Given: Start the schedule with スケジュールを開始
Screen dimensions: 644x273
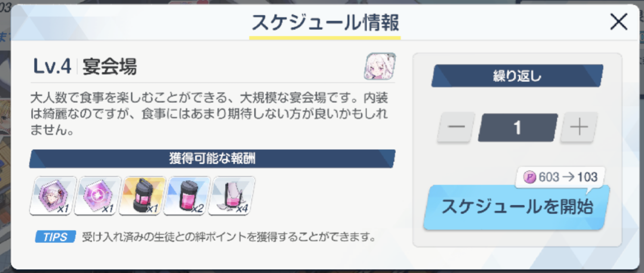Looking at the screenshot, I should [517, 207].
